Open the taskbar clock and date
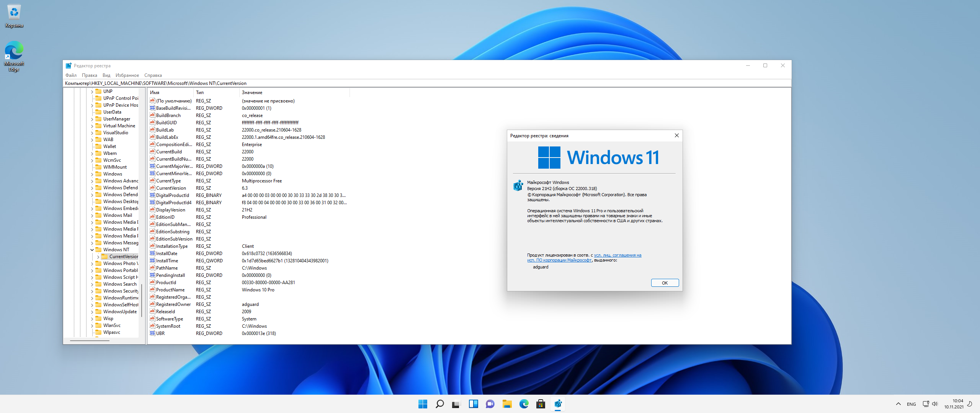 (x=954, y=404)
